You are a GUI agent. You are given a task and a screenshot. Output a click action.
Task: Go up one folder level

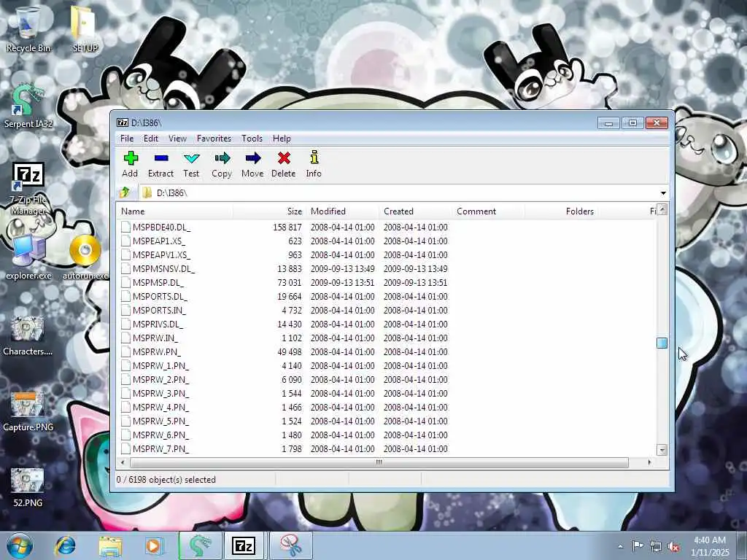pyautogui.click(x=125, y=192)
